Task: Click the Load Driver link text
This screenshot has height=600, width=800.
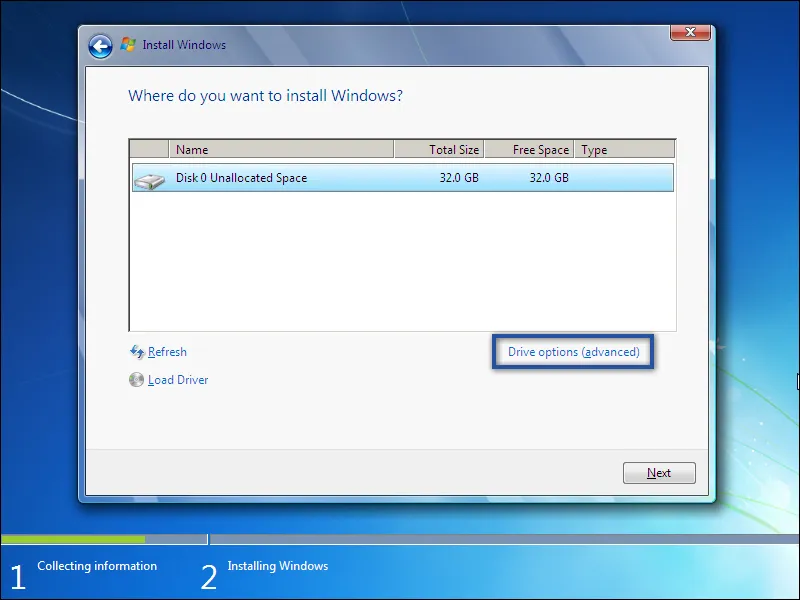Action: point(177,380)
